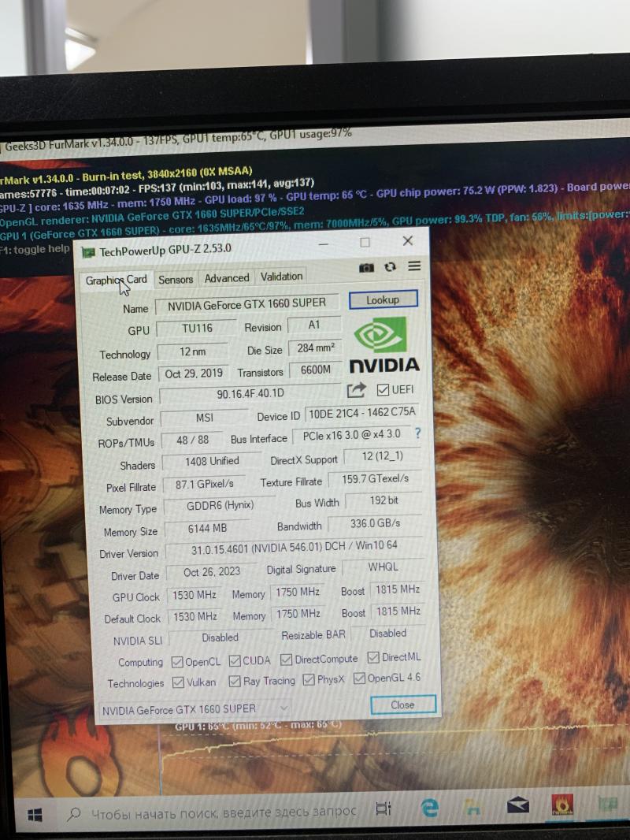Viewport: 630px width, 840px height.
Task: Click the Device ID value 10DE 21C4
Action: tap(361, 412)
